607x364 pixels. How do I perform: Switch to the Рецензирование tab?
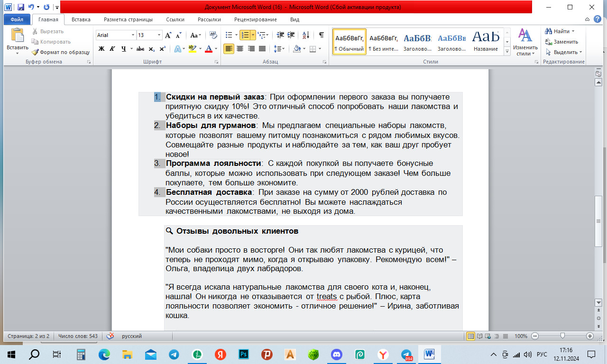pos(256,19)
